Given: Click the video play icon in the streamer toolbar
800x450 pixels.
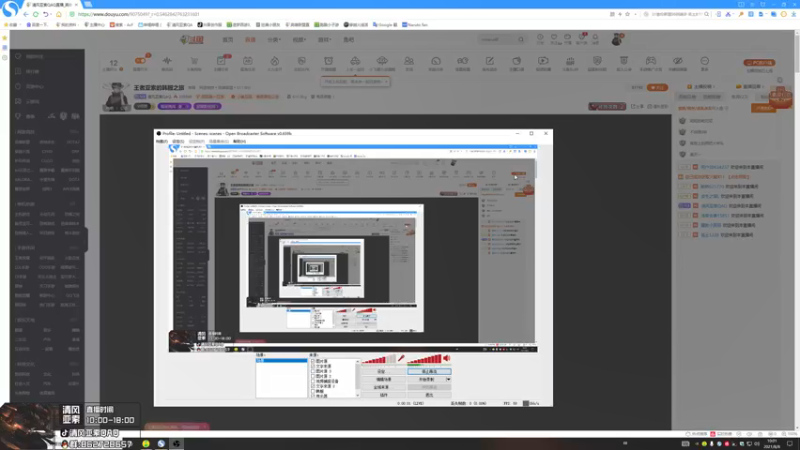Looking at the screenshot, I should click(543, 61).
